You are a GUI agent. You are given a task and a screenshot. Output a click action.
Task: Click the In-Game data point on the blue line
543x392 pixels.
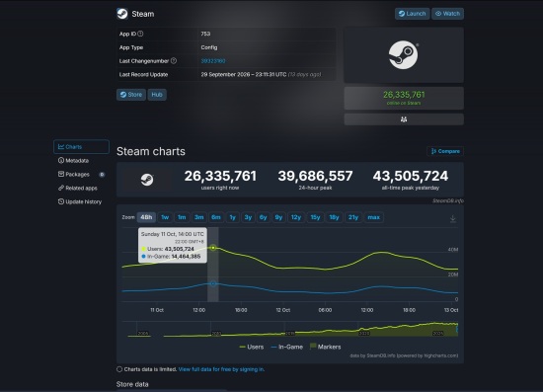[x=213, y=283]
